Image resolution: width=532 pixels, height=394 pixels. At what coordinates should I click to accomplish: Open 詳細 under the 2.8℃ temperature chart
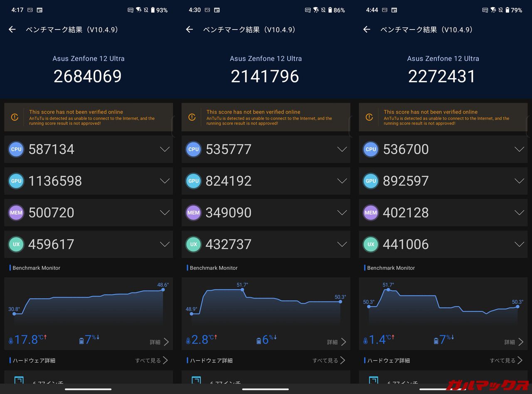(x=336, y=342)
